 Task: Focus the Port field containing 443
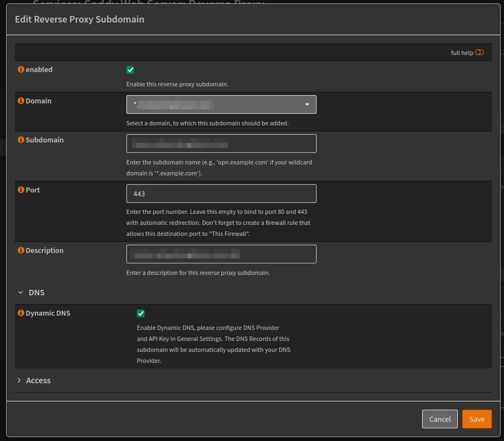tap(221, 194)
